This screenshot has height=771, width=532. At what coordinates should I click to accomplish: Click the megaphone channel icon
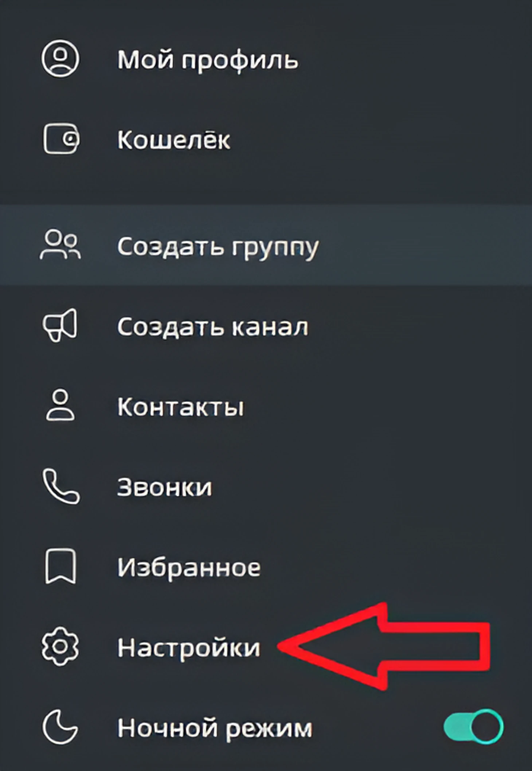(60, 325)
